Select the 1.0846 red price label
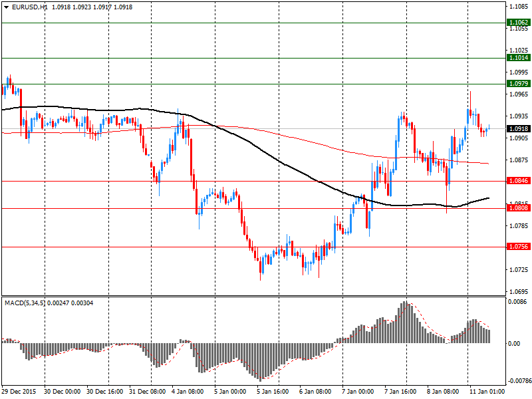Viewport: 532px width, 399px height. 519,180
